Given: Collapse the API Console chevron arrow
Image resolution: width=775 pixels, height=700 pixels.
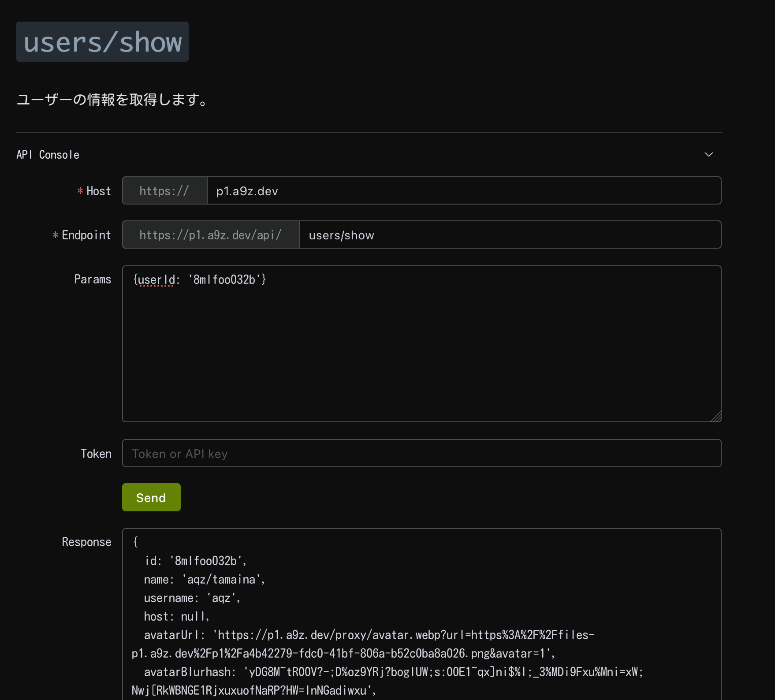Looking at the screenshot, I should point(708,154).
